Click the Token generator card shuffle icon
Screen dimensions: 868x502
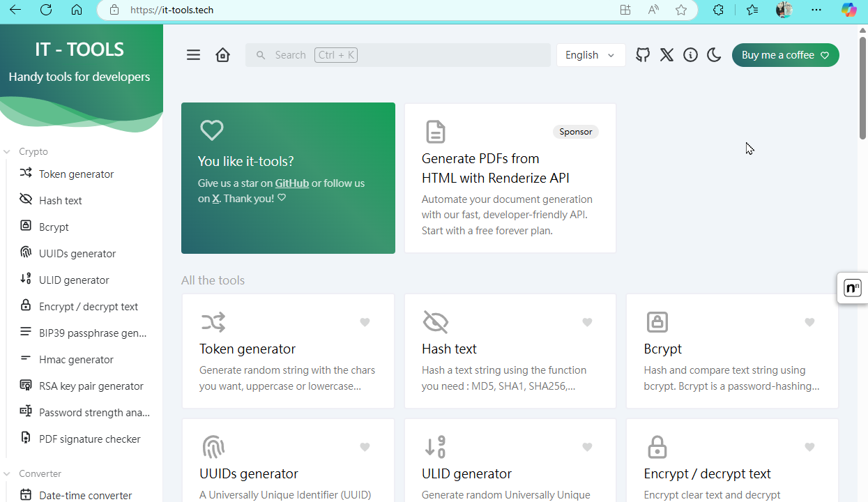[x=213, y=322]
